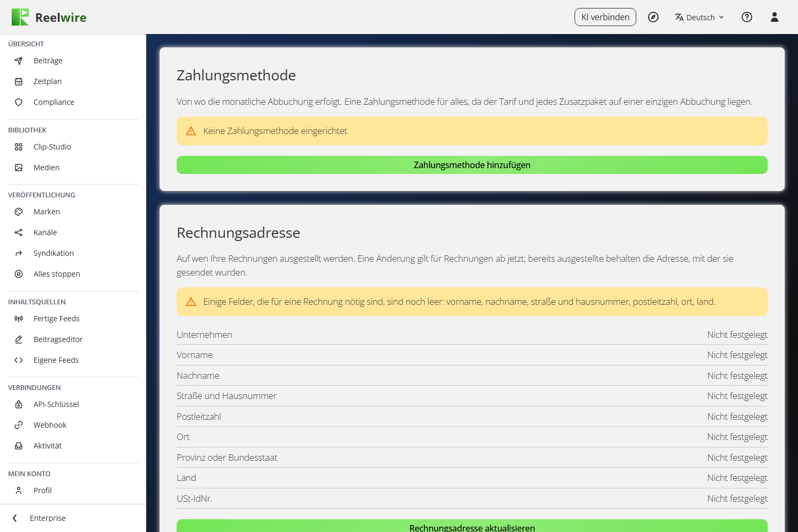This screenshot has height=532, width=798.
Task: Expand the Deutsch language dropdown
Action: point(700,17)
